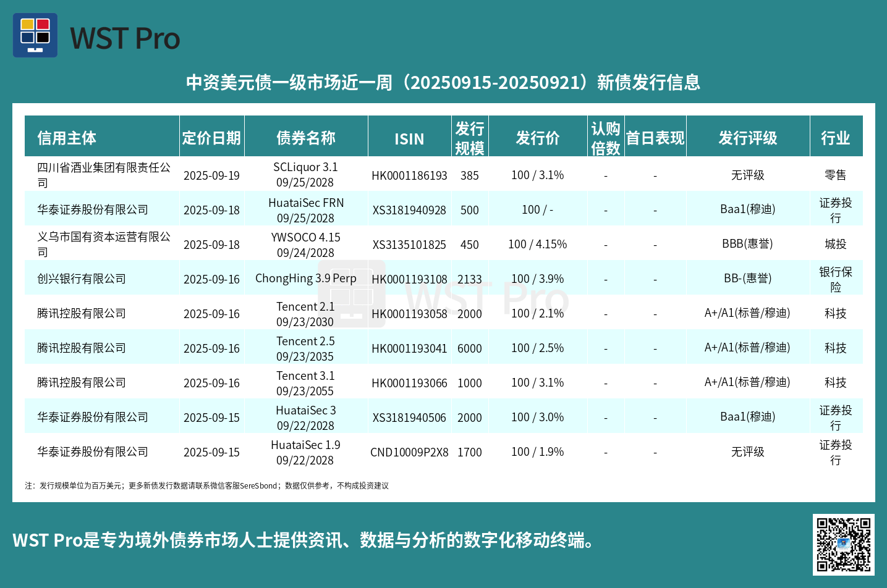Click issue size 385
This screenshot has height=588, width=887.
(x=470, y=175)
